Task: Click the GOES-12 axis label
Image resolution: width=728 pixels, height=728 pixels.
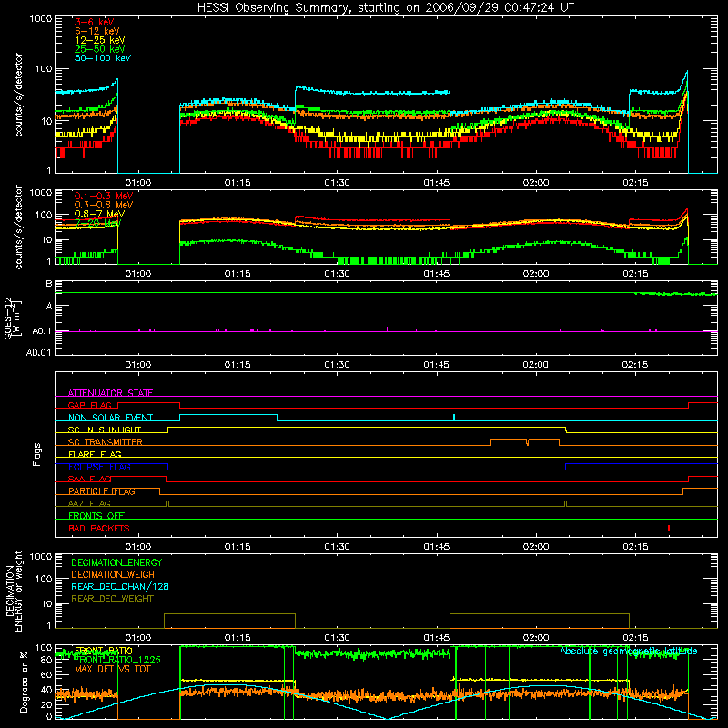Action: pyautogui.click(x=12, y=318)
